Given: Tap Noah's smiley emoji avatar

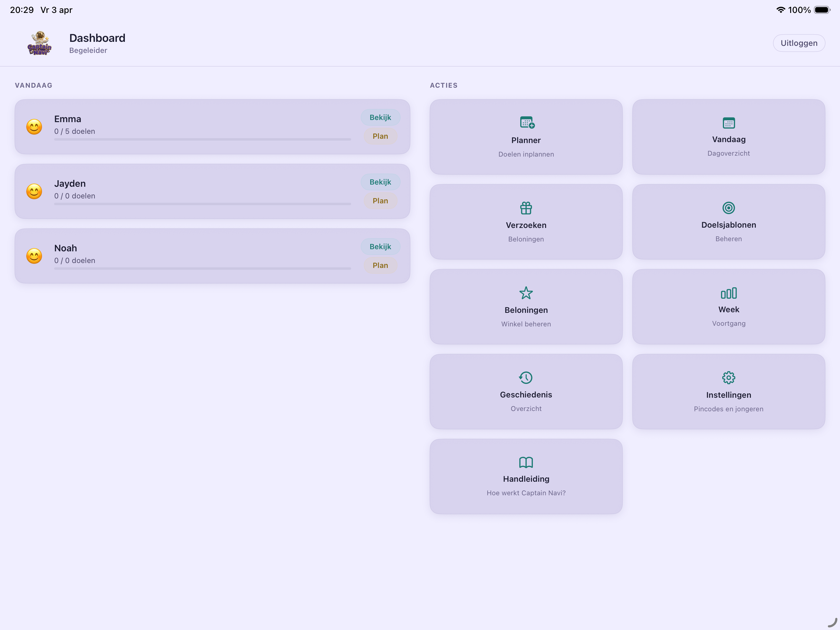Looking at the screenshot, I should pos(34,256).
